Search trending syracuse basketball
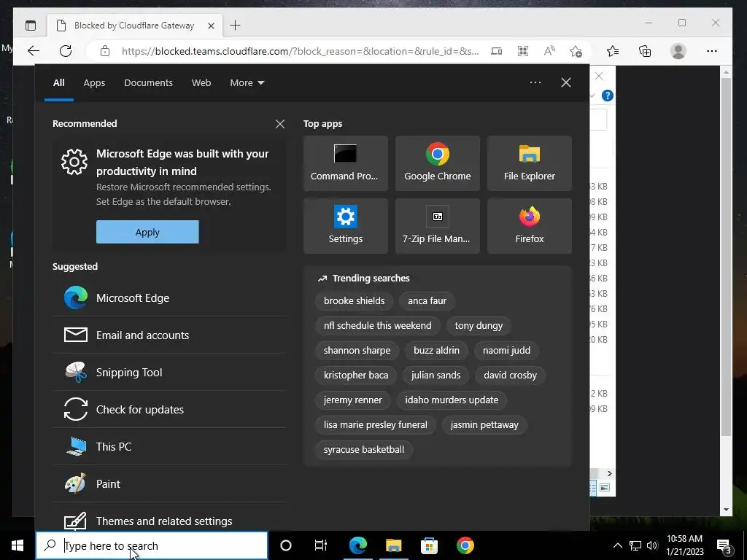The width and height of the screenshot is (747, 560). pyautogui.click(x=364, y=449)
